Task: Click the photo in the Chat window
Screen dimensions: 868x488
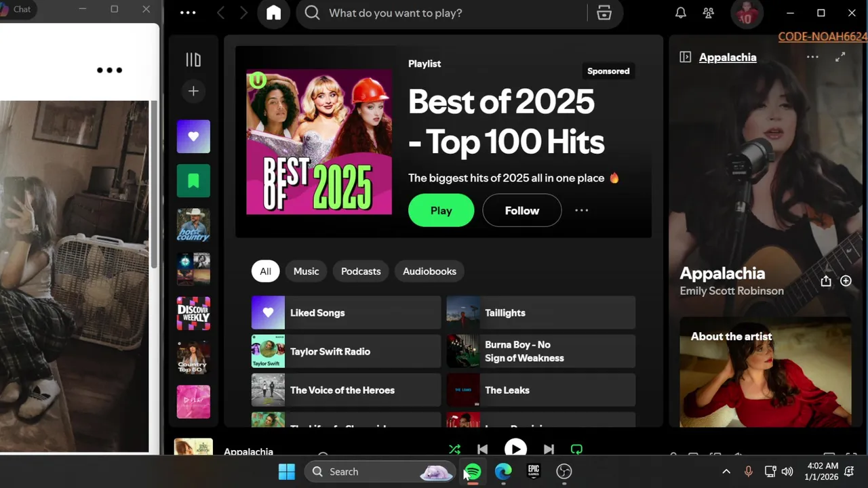Action: coord(74,277)
